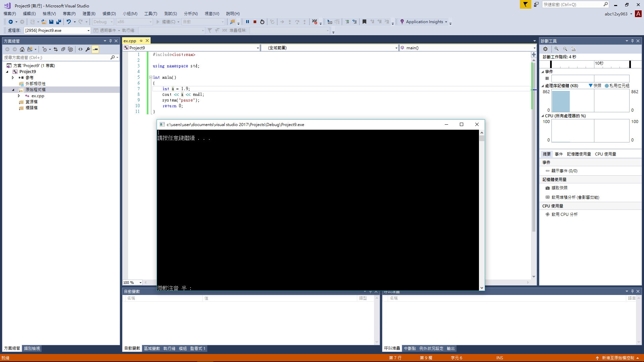Switch to Breakpoints (中斷點) tab
The width and height of the screenshot is (644, 362).
[x=410, y=349]
